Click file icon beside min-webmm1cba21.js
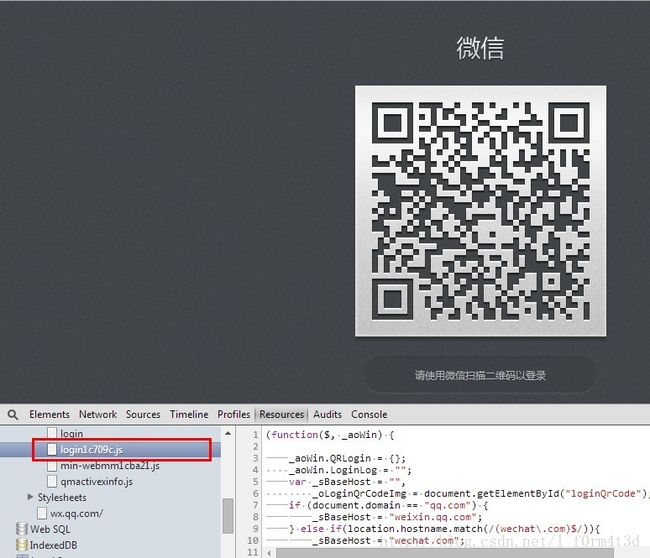The height and width of the screenshot is (558, 650). pyautogui.click(x=52, y=466)
